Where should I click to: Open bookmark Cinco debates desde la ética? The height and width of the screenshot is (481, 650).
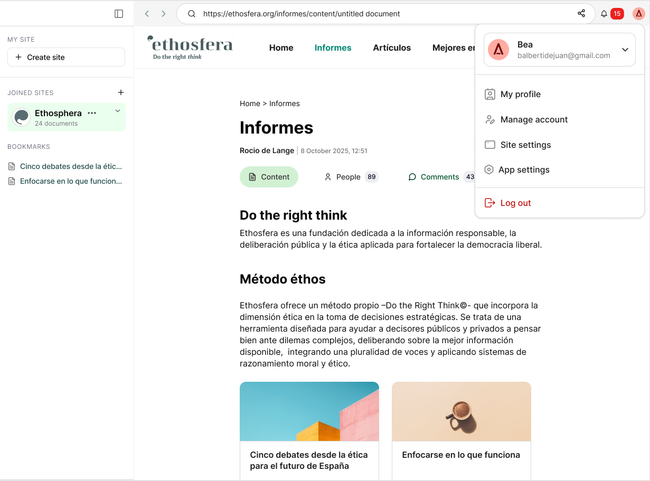[70, 166]
